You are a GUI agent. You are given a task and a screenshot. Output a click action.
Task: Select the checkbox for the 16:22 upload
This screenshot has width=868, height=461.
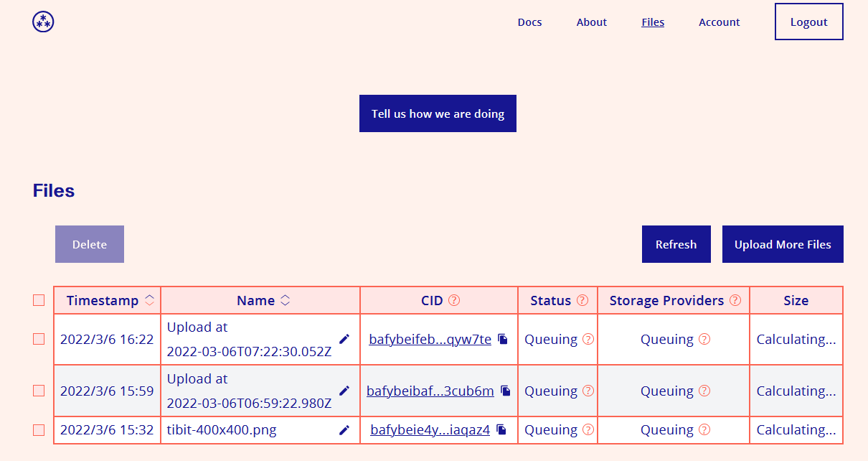point(39,339)
